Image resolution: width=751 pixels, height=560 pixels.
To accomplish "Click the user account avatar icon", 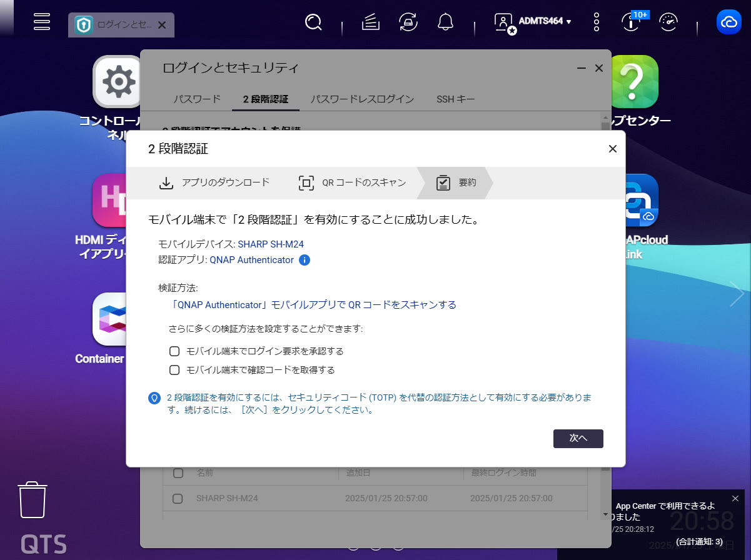I will (x=504, y=22).
